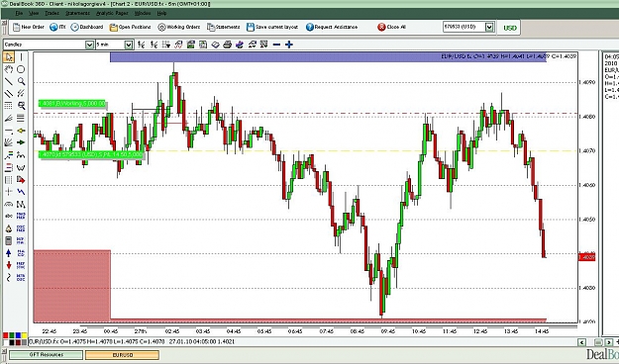Open the account number USD dropdown
Viewport: 619px width, 364px height.
pos(489,27)
